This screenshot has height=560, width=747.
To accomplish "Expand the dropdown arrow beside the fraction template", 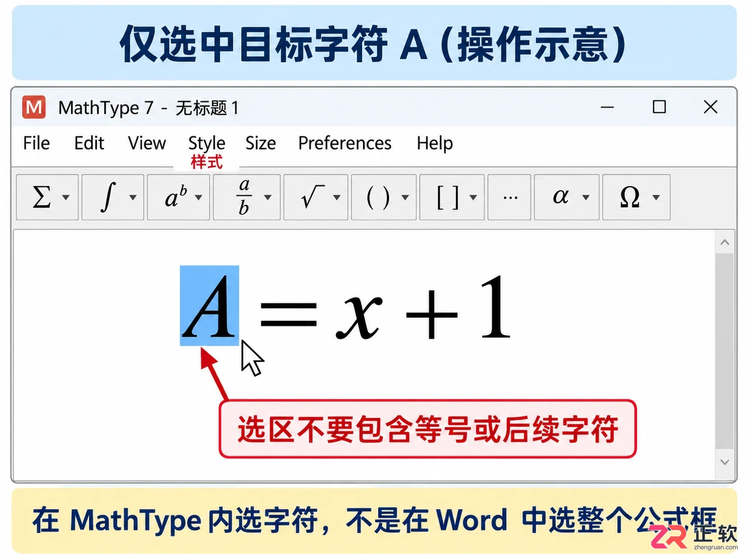I will click(x=268, y=198).
